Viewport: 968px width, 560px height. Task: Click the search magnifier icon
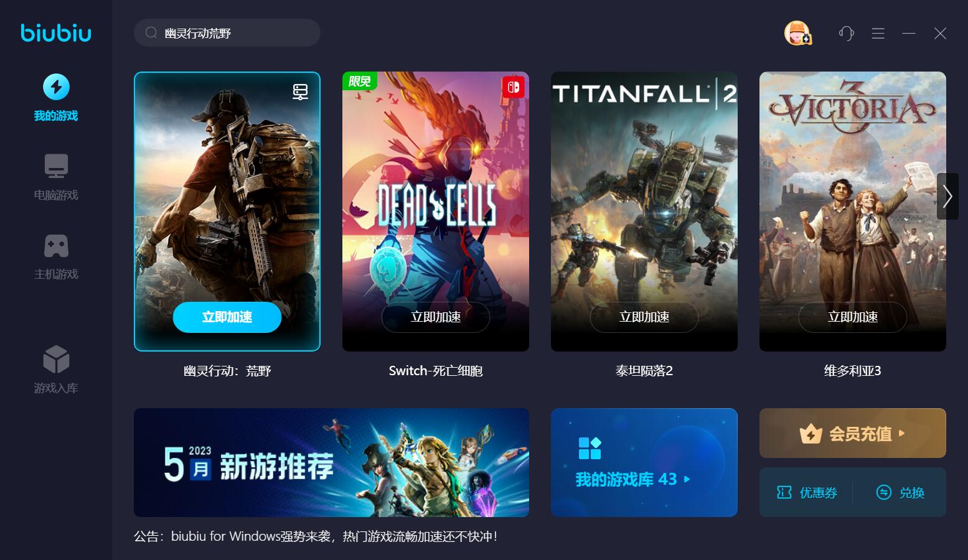151,32
